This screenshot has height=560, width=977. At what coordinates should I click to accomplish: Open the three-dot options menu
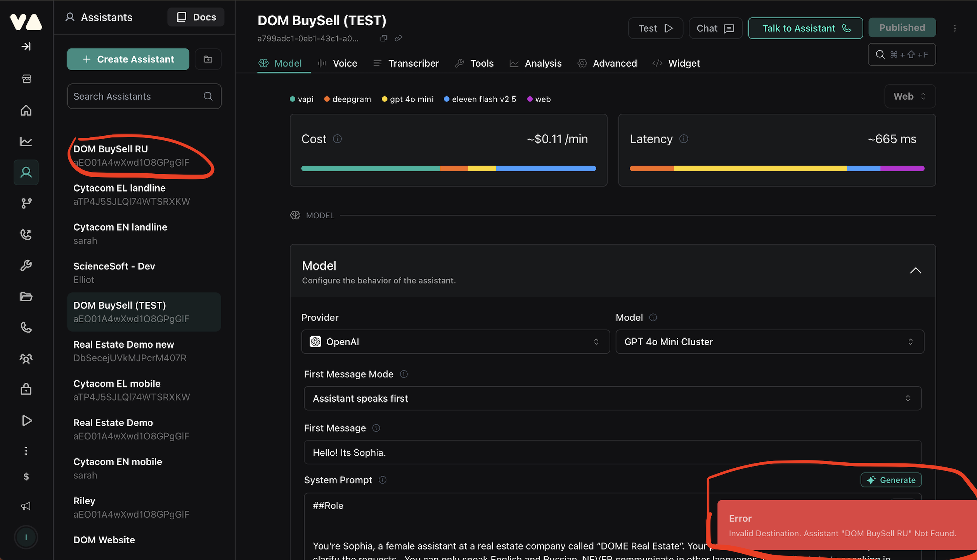coord(954,28)
